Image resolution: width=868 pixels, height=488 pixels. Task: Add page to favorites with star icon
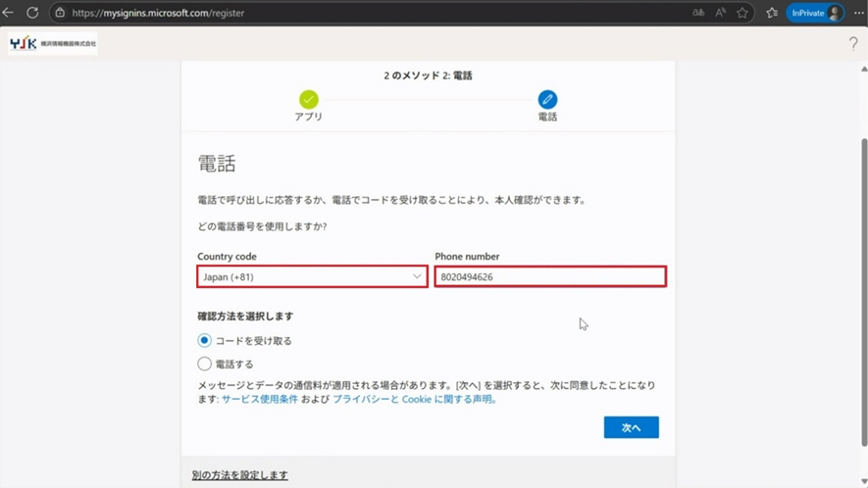coord(743,13)
